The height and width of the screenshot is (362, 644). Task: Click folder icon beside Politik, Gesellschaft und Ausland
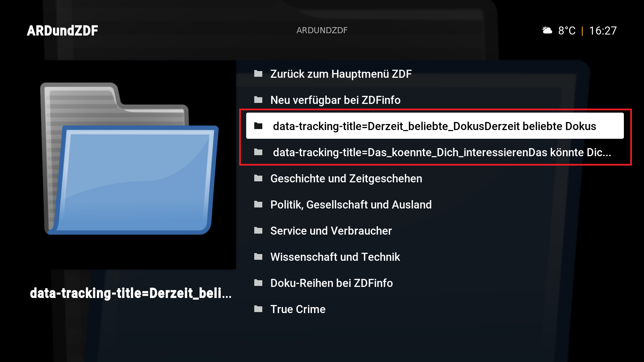coord(258,204)
